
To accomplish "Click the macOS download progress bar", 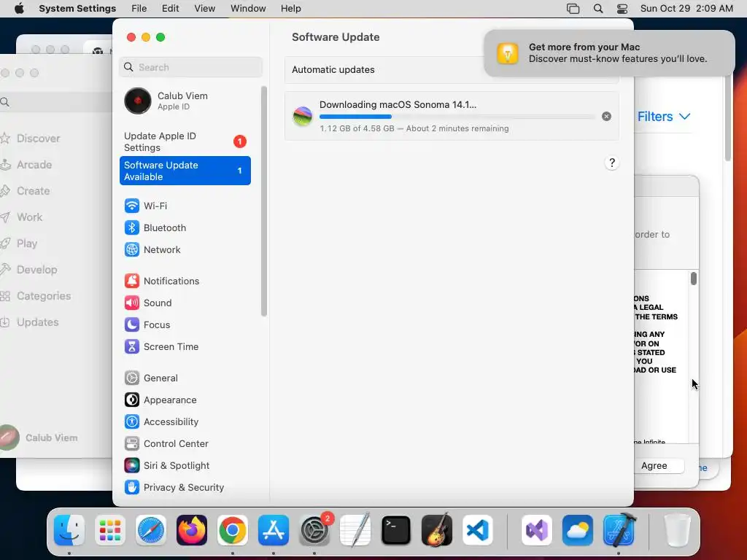I will click(x=457, y=117).
